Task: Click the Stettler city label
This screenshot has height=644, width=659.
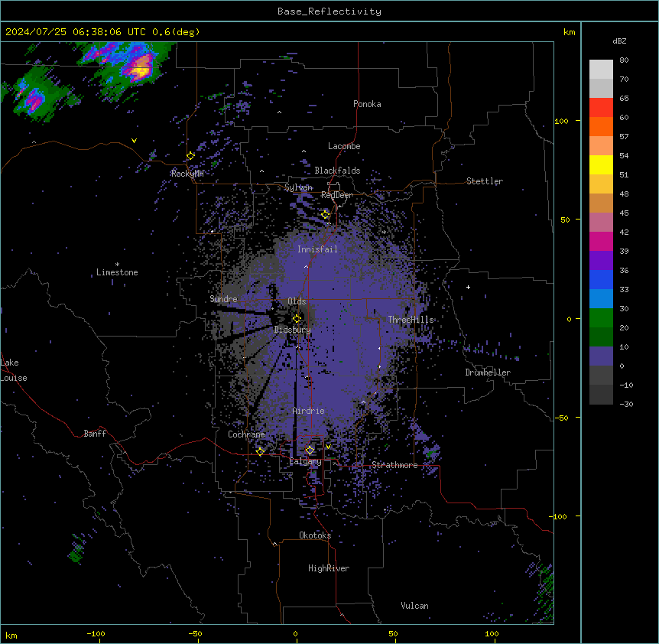Action: tap(484, 181)
